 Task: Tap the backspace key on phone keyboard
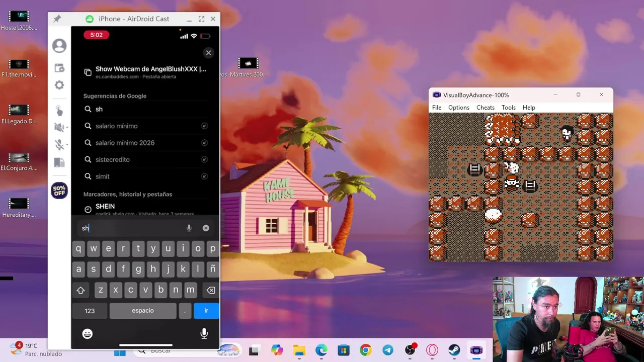(x=211, y=290)
